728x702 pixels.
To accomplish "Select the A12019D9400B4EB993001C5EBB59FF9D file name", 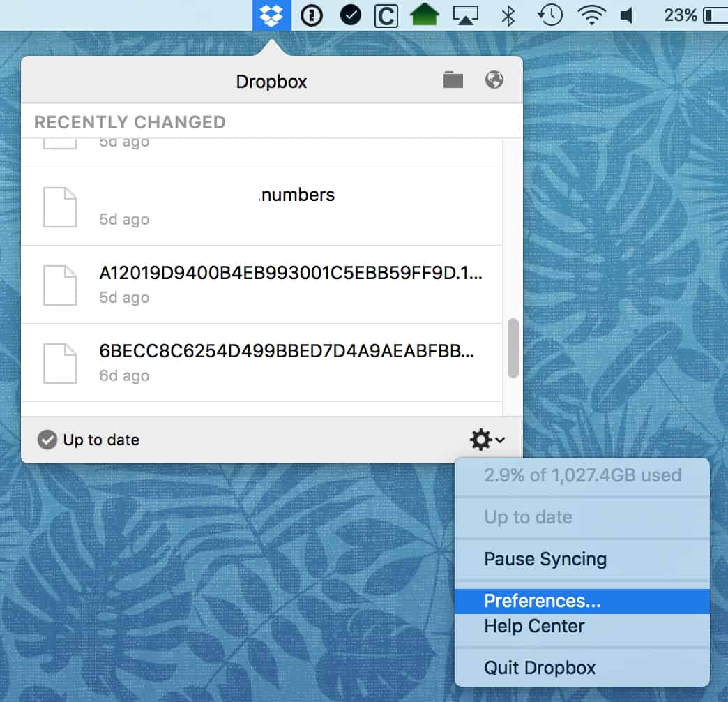I will 291,273.
